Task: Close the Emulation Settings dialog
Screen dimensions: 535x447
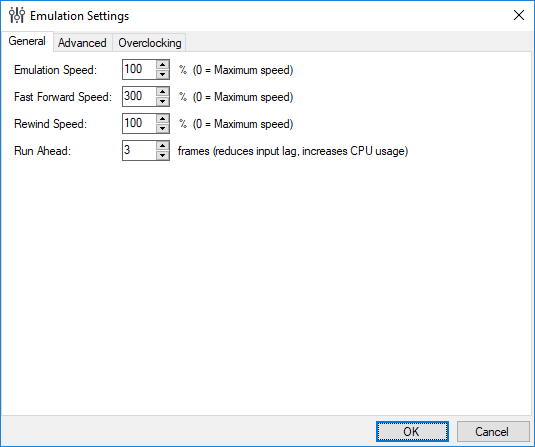Action: click(x=519, y=15)
